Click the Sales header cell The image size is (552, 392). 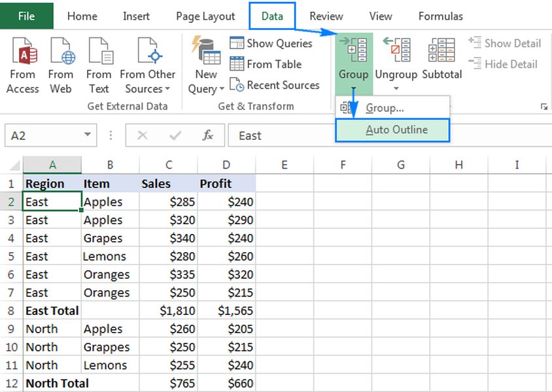pos(169,184)
